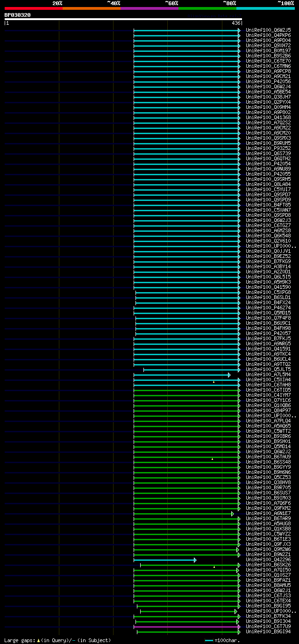This screenshot has height=644, width=299.
Task: Click label UniRef100_B9RUM5
Action: (x=268, y=143)
